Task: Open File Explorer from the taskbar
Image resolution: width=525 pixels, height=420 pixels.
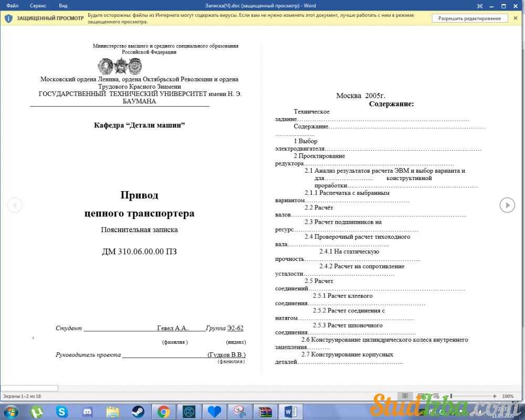Action: coord(113,412)
